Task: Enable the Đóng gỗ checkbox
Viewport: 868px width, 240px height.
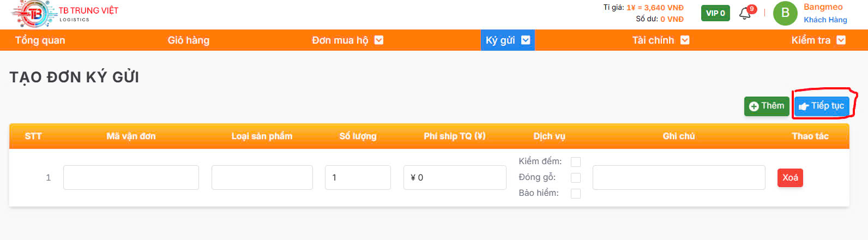Action: [576, 178]
